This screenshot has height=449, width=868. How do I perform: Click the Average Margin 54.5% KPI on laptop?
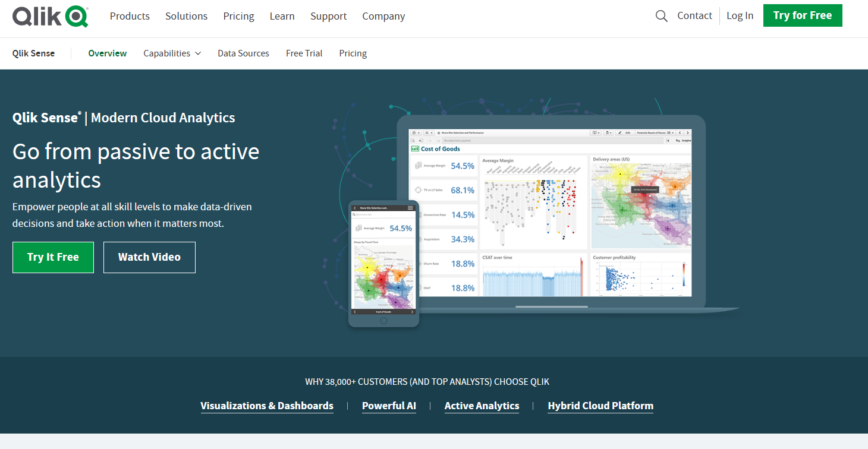click(444, 166)
